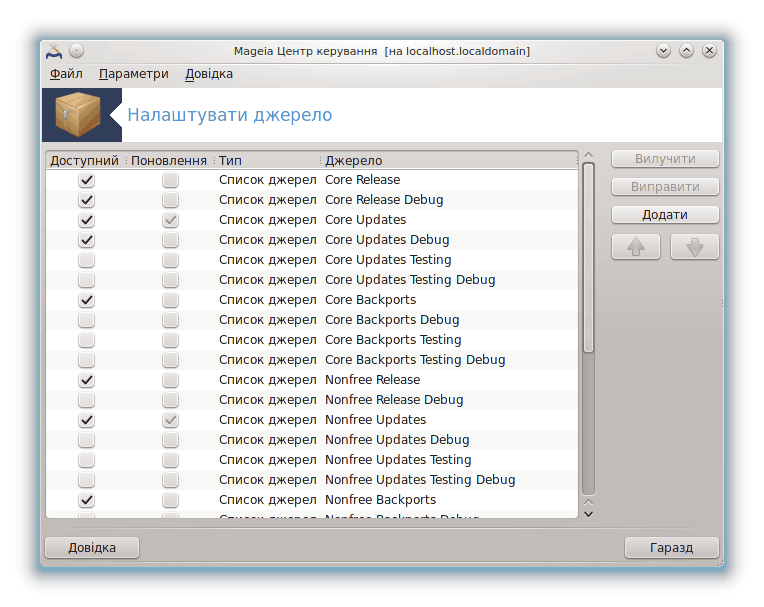This screenshot has height=607, width=764.
Task: Enable the Nonfree Release Debug source
Action: coord(87,400)
